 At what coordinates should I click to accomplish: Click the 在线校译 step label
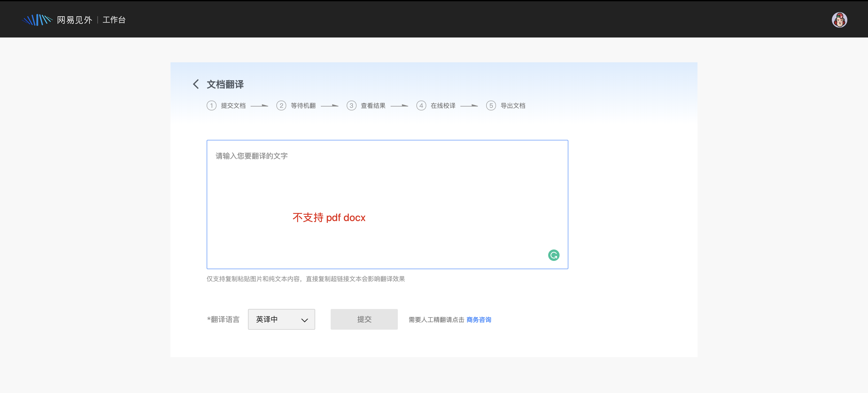pyautogui.click(x=443, y=105)
